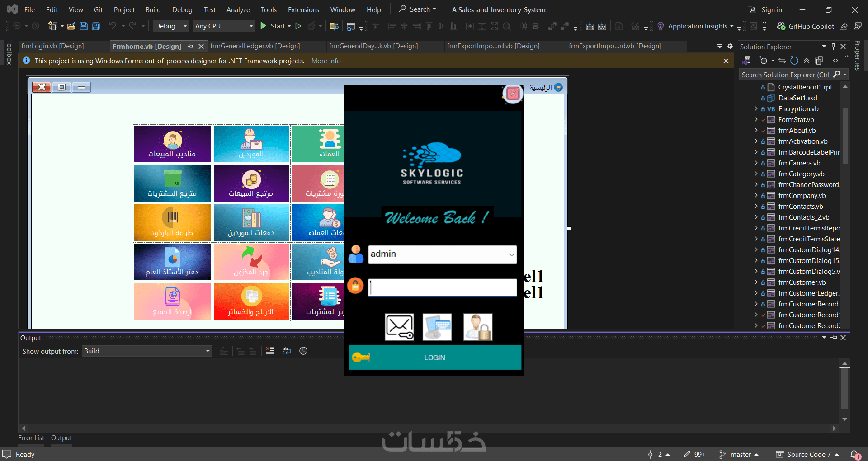Open the Extensions menu
Viewport: 868px width, 461px height.
click(x=303, y=9)
